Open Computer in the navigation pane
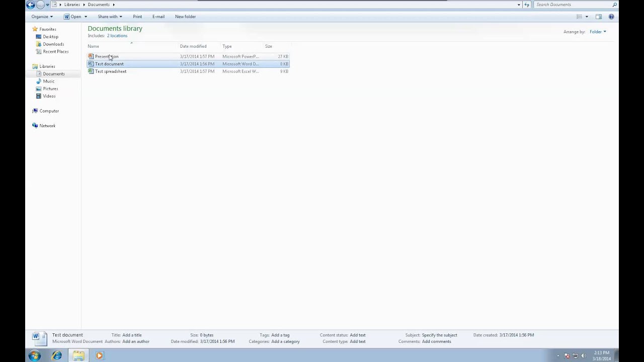This screenshot has width=644, height=362. point(49,111)
